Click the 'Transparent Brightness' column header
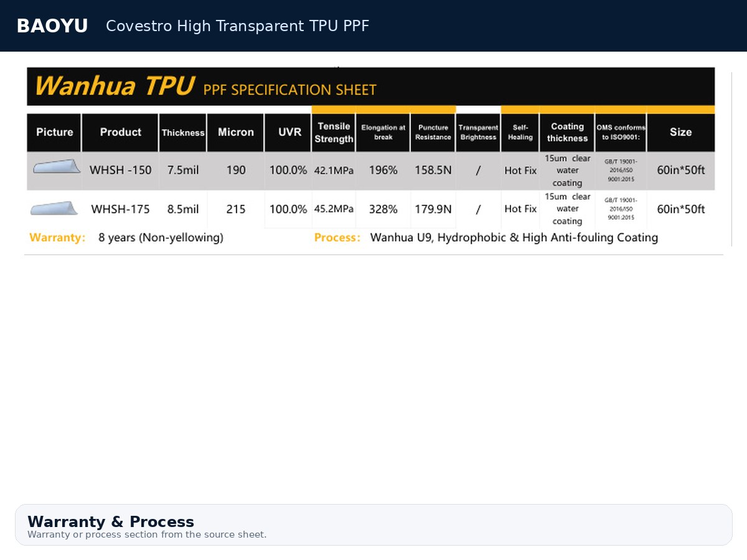 tap(478, 132)
